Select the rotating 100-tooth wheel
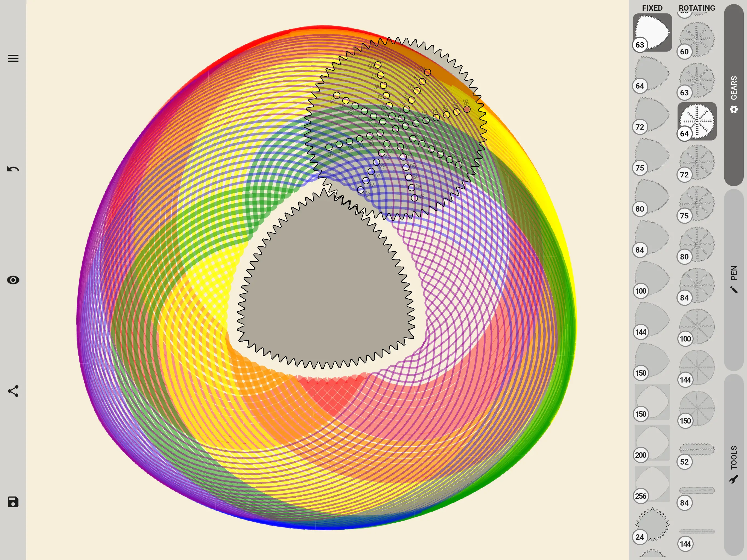Screen dimensions: 747x560 tap(697, 326)
